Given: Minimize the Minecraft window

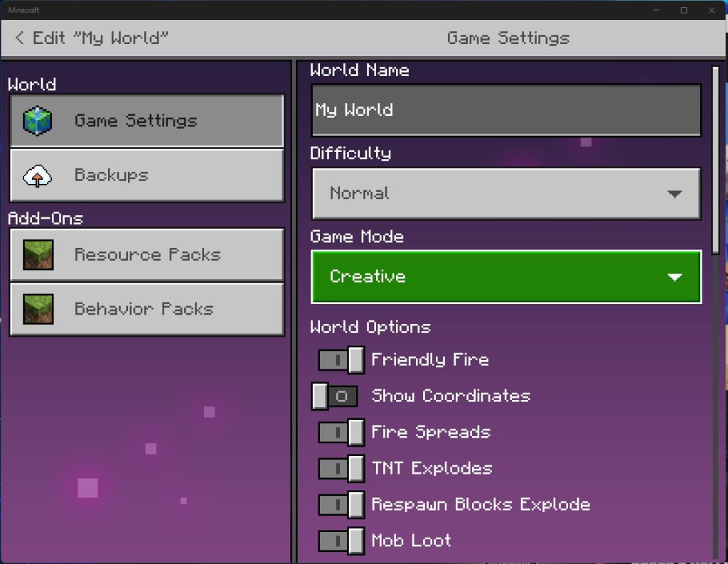Looking at the screenshot, I should pos(656,10).
